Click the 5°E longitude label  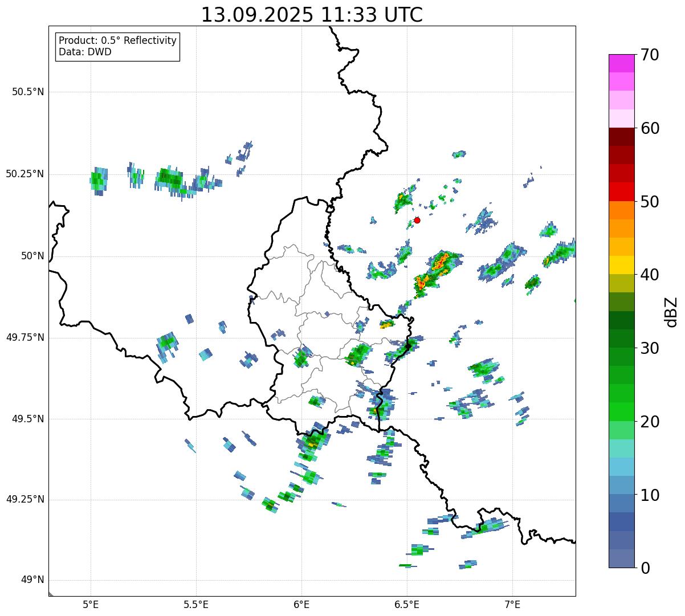tap(91, 604)
